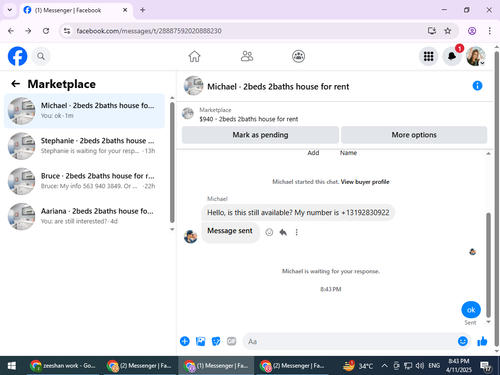Attach a photo using the image icon
Screen dimensions: 500x375
coord(200,341)
